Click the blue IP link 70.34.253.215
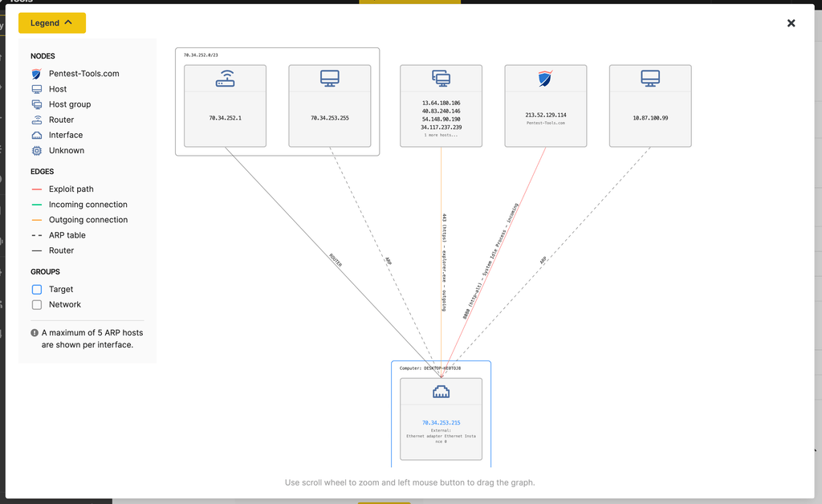The image size is (822, 504). [x=441, y=421]
